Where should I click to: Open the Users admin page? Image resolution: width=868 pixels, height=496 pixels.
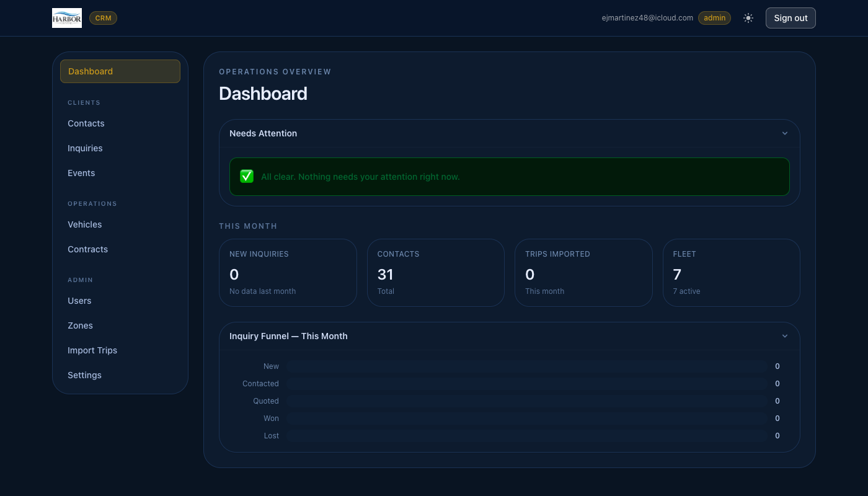79,301
